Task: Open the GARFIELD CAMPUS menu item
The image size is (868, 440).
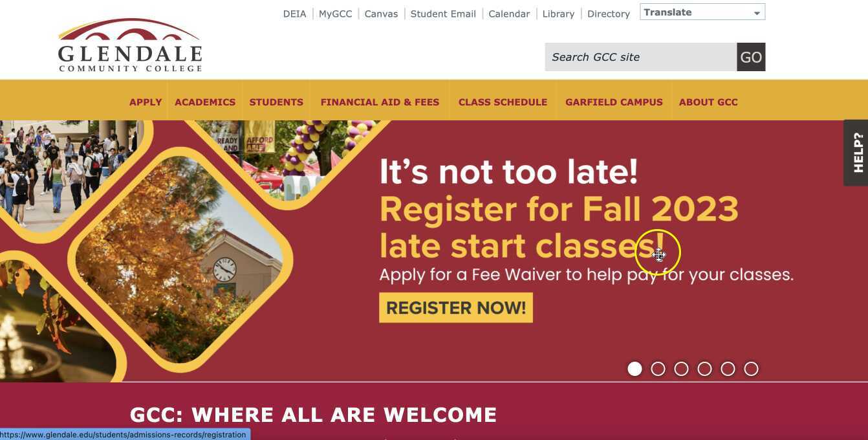Action: click(x=614, y=102)
